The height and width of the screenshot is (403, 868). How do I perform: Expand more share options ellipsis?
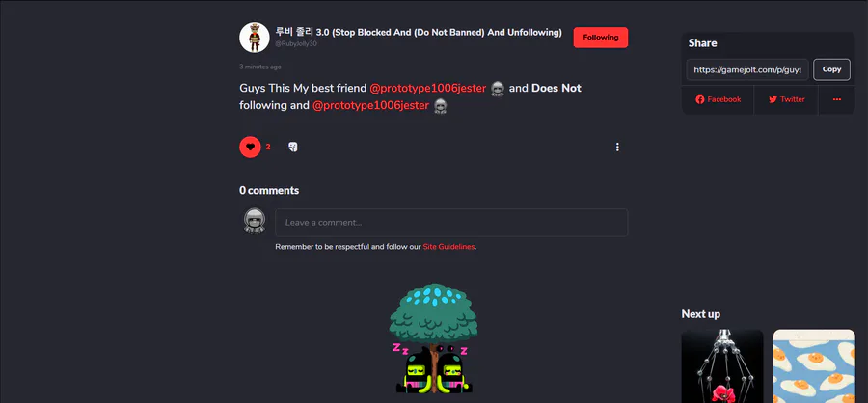click(x=836, y=99)
